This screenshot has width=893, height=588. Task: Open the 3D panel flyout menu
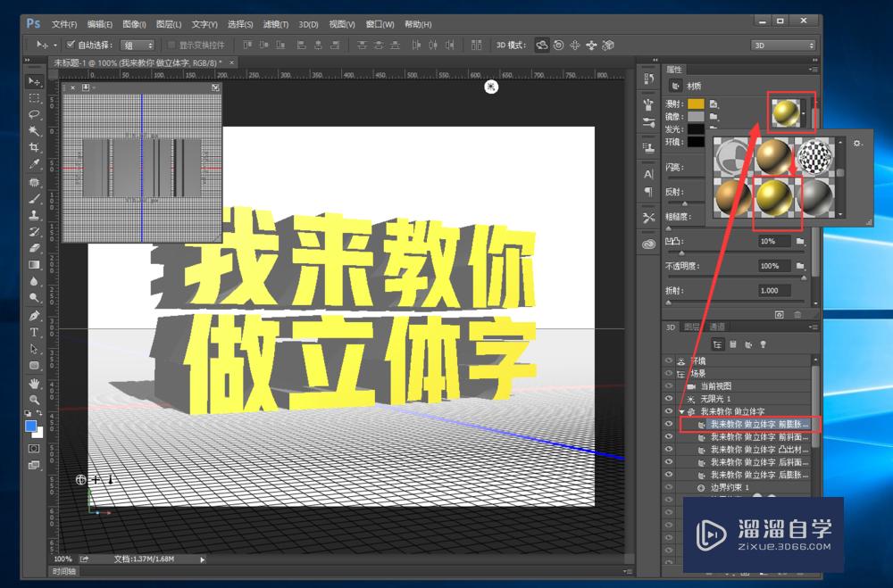click(x=814, y=327)
